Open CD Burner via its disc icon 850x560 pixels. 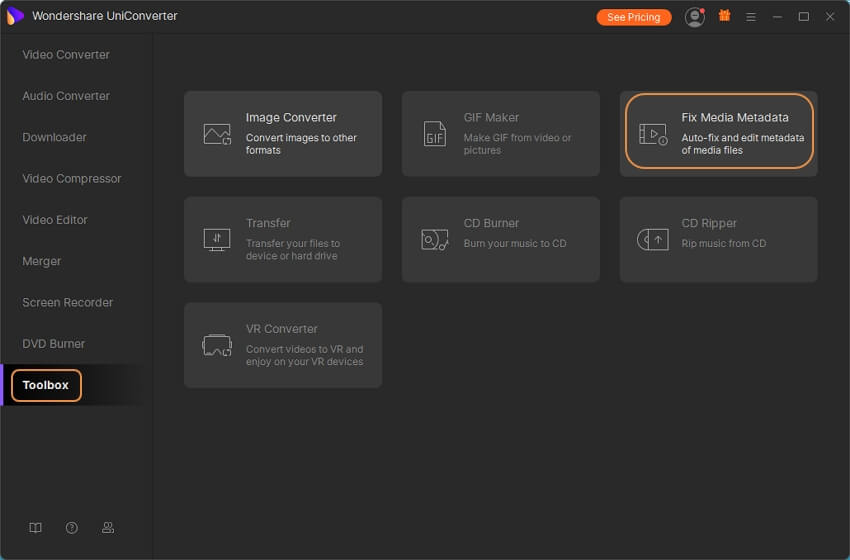(x=435, y=239)
